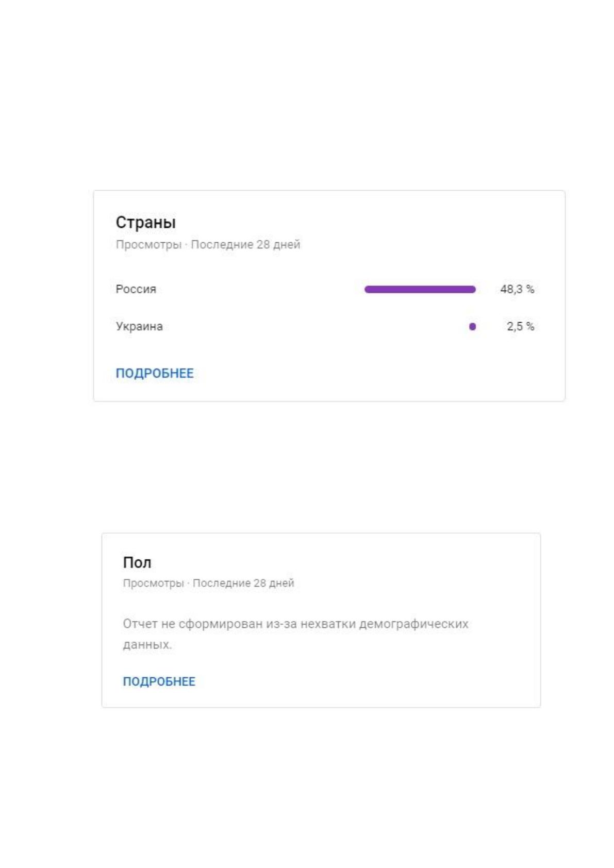Click the word данных in Пол card
The width and height of the screenshot is (614, 868).
coord(147,645)
